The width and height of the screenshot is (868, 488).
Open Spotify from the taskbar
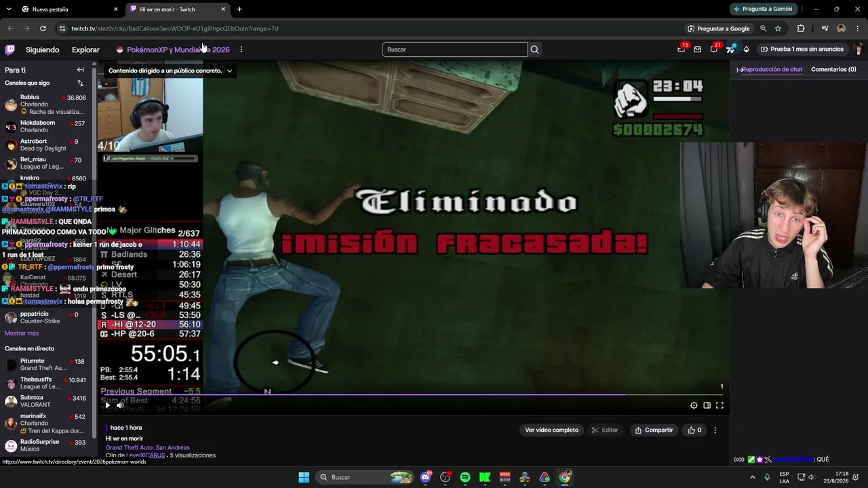pos(465,477)
